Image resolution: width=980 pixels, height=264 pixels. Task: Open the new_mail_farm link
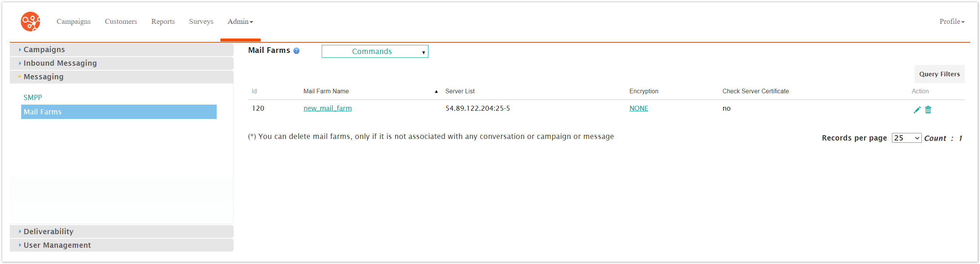point(327,108)
